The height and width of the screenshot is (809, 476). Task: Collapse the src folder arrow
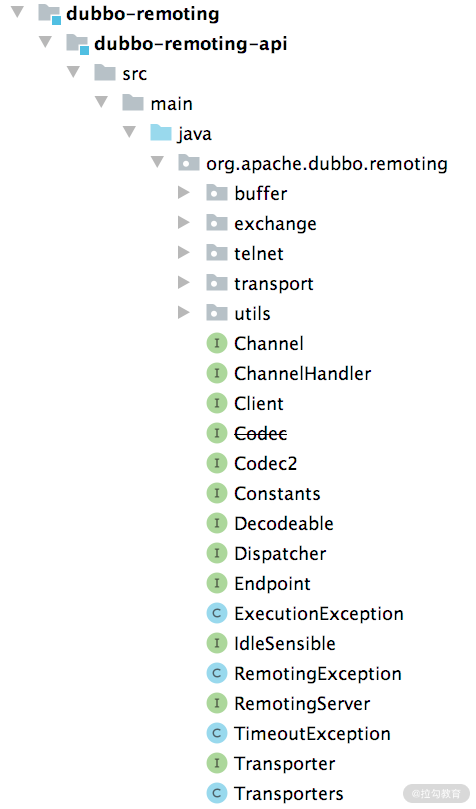(73, 72)
